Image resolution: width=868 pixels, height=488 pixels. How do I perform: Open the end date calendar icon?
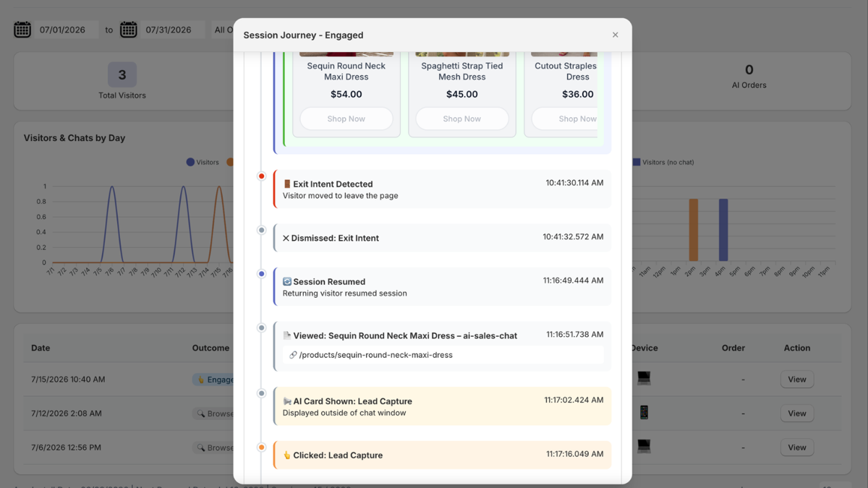click(x=129, y=30)
